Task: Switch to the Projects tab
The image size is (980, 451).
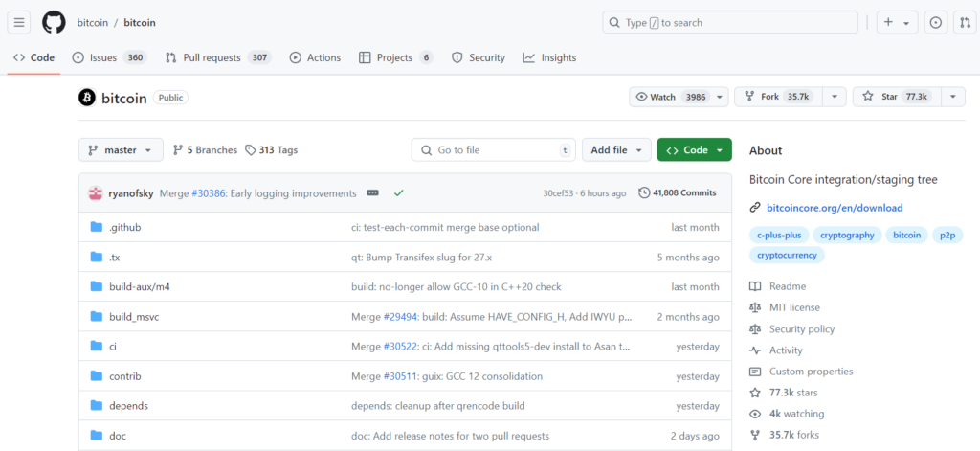Action: tap(396, 57)
